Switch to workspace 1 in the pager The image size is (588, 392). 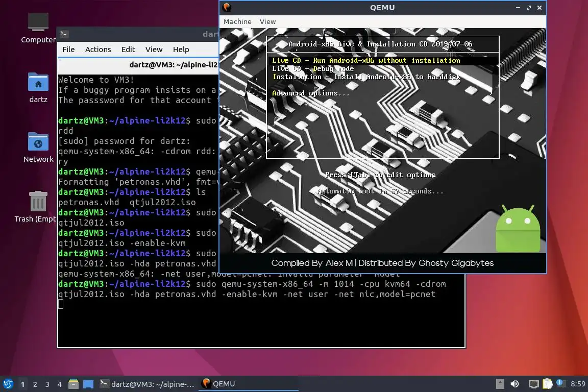coord(22,384)
